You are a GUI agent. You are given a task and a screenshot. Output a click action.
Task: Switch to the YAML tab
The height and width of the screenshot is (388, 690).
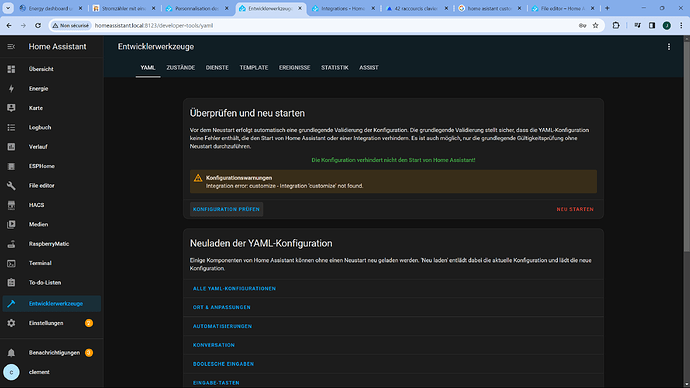tap(148, 68)
